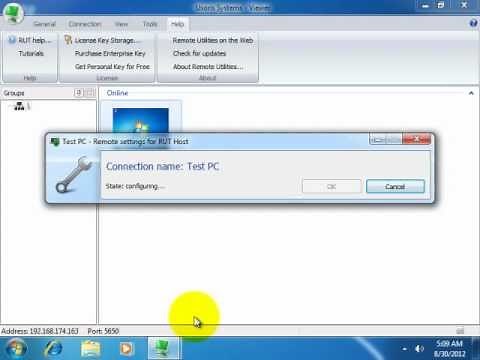This screenshot has height=360, width=480.
Task: Select the Test PC connection thumbnail
Action: tap(141, 121)
